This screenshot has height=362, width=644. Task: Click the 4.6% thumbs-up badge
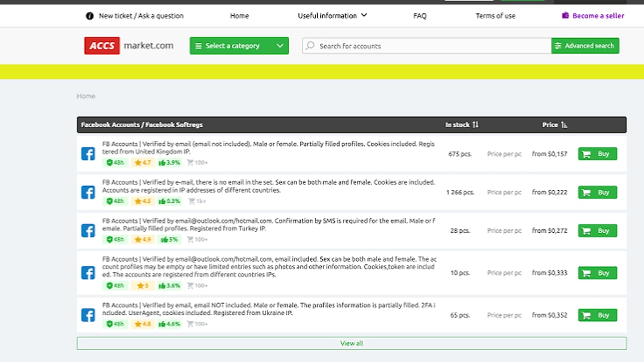coord(170,324)
